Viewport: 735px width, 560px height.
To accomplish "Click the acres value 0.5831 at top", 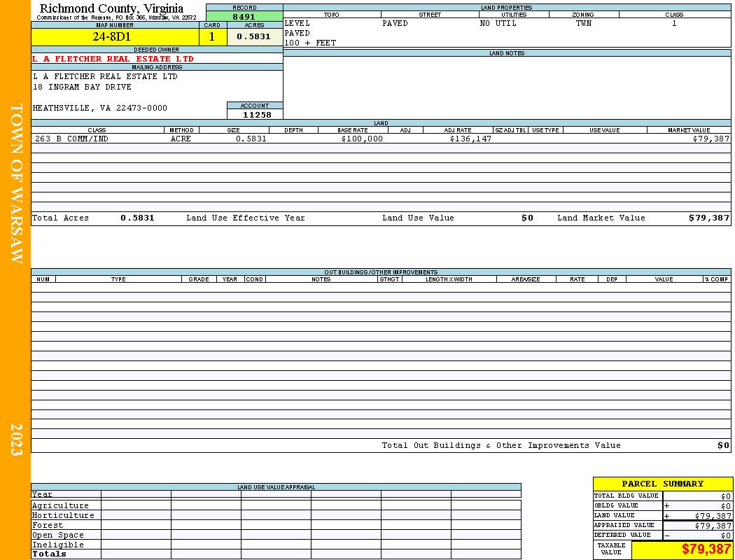I will (255, 37).
